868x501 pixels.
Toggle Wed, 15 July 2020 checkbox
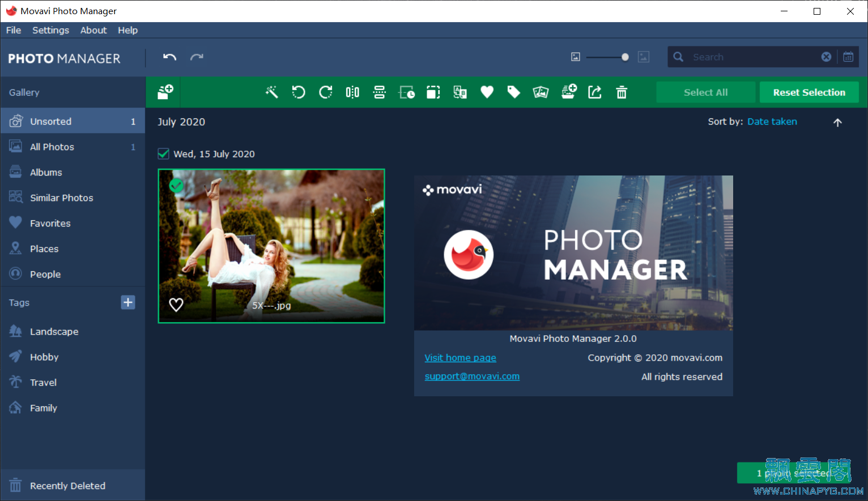[x=164, y=153]
